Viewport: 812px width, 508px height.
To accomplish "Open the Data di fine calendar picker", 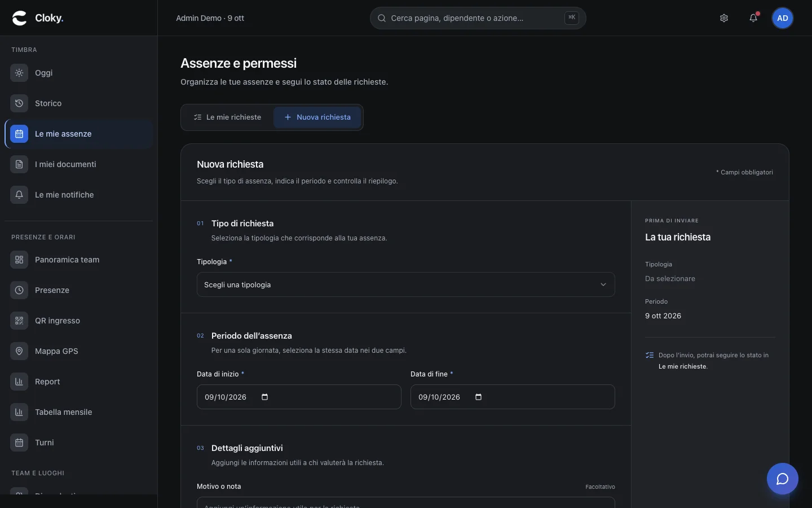I will [x=479, y=397].
